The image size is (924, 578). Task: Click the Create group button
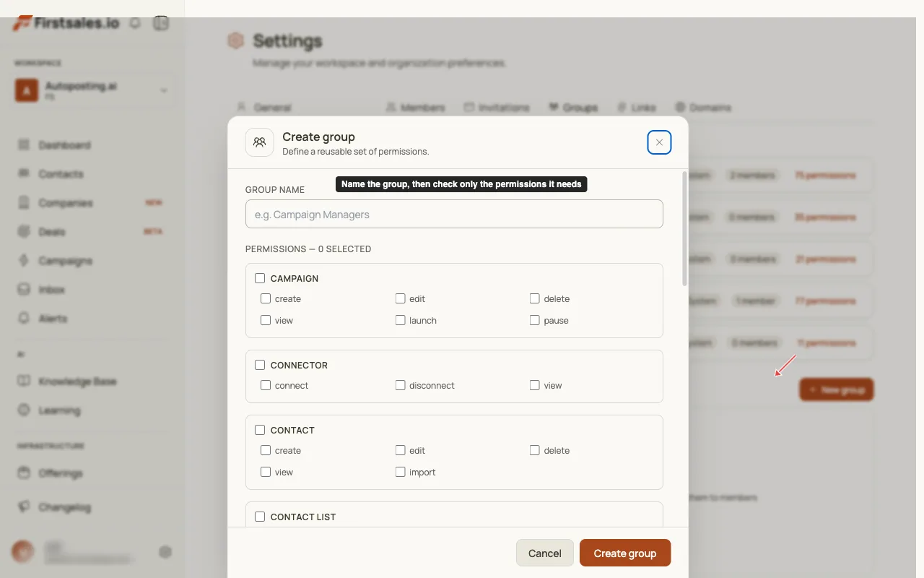(625, 553)
